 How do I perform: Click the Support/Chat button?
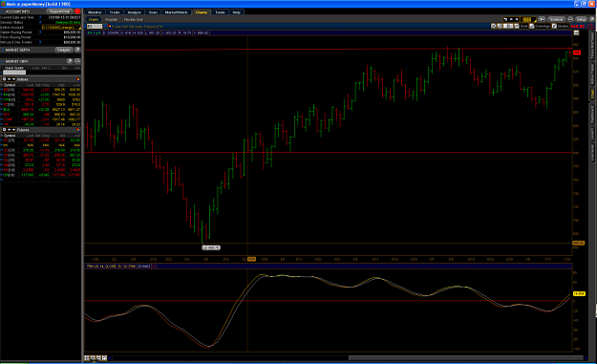coord(59,11)
